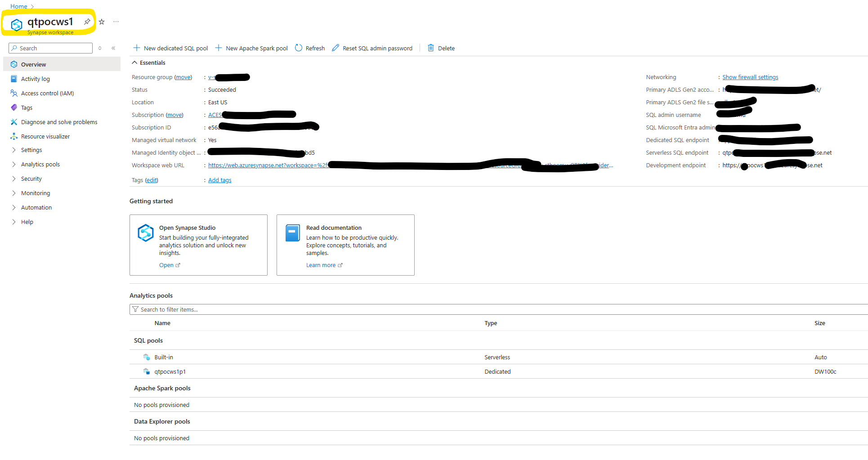Click the ellipsis more-options icon near workspace name
This screenshot has height=460, width=868.
116,22
